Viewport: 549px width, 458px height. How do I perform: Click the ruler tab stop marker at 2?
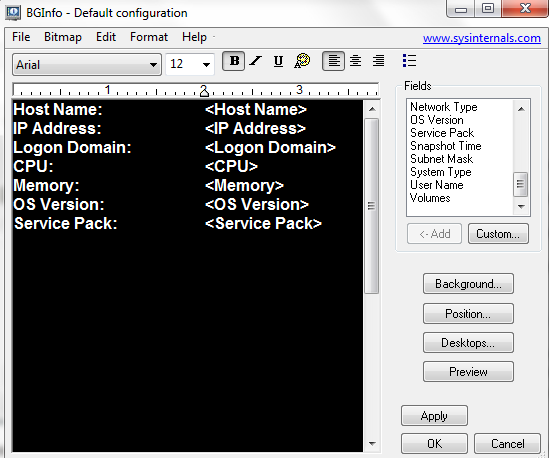[204, 92]
